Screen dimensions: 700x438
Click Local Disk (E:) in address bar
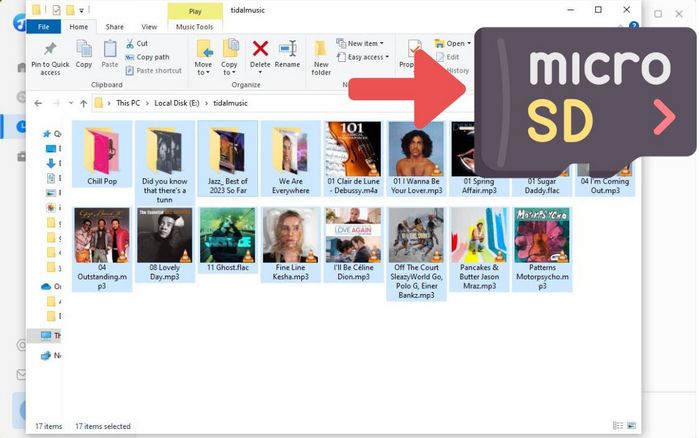click(177, 103)
